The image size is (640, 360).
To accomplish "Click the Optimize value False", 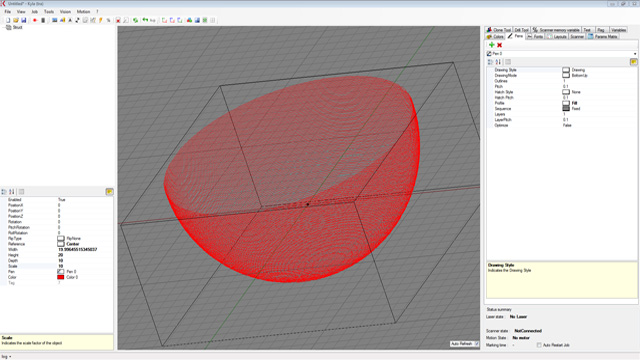I will pyautogui.click(x=567, y=125).
